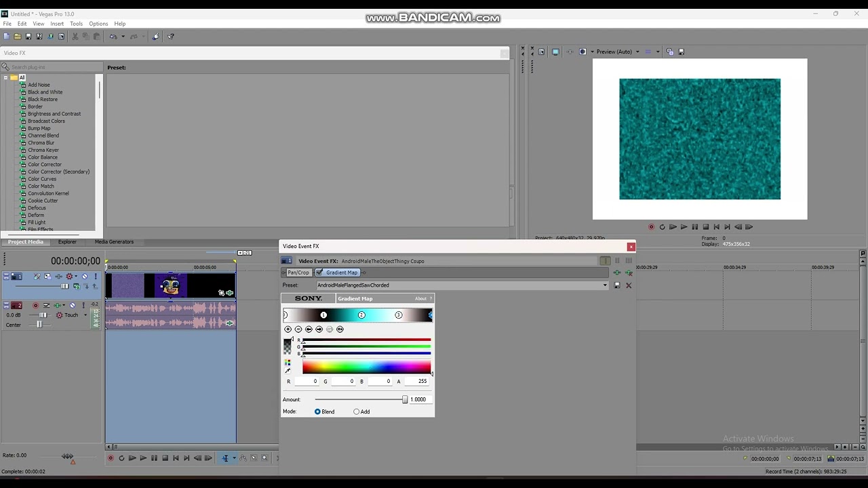Viewport: 868px width, 488px height.
Task: Select the Chroma Keyer effect in list
Action: 43,150
